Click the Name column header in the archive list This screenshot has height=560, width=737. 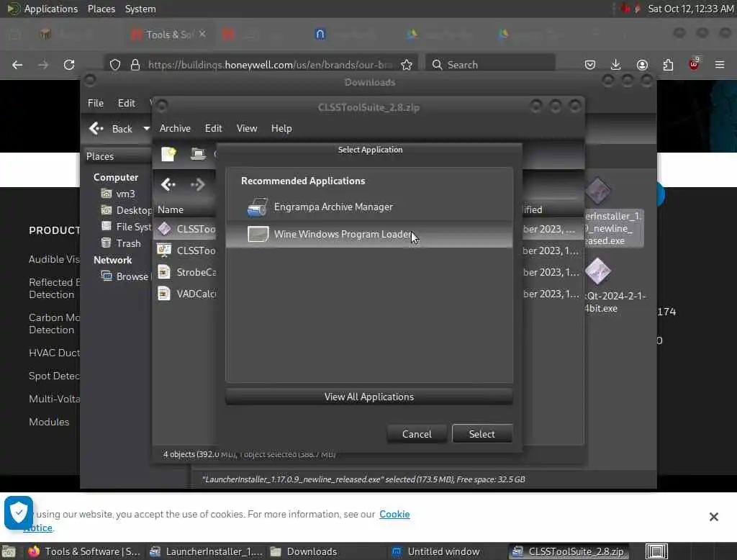click(184, 209)
